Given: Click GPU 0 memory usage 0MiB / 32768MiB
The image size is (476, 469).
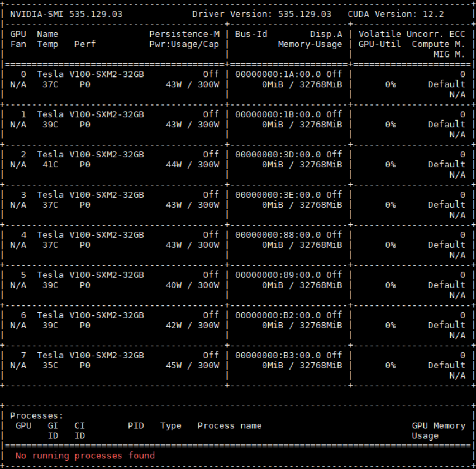Looking at the screenshot, I should click(x=302, y=84).
